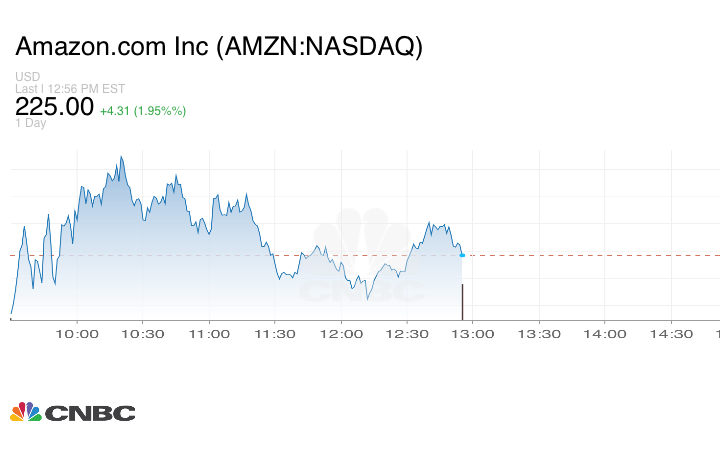Click the 12:30 time axis label
The image size is (720, 450).
406,334
